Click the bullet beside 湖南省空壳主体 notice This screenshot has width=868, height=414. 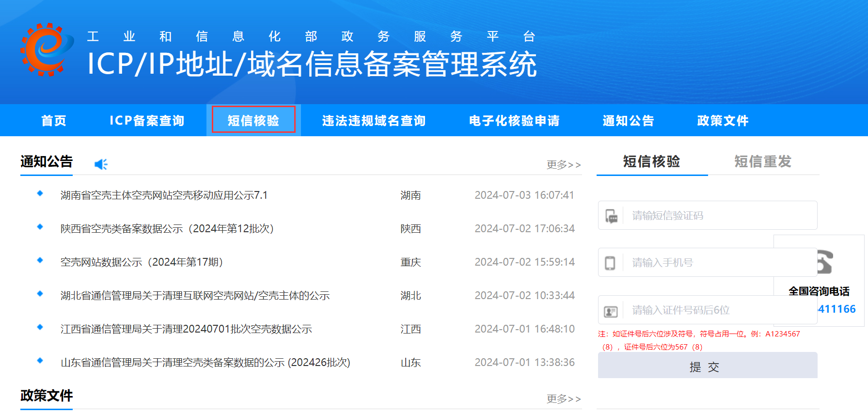(x=40, y=193)
